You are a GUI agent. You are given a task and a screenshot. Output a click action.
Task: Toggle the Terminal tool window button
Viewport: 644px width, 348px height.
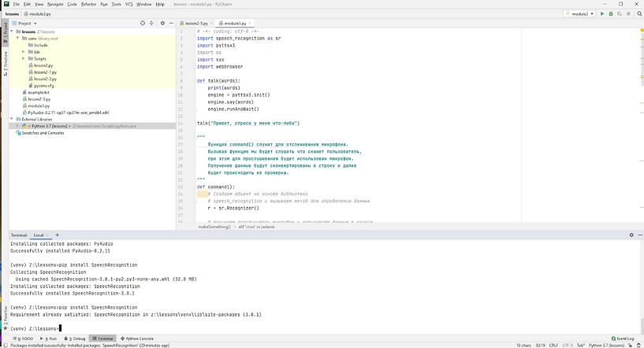tap(102, 339)
